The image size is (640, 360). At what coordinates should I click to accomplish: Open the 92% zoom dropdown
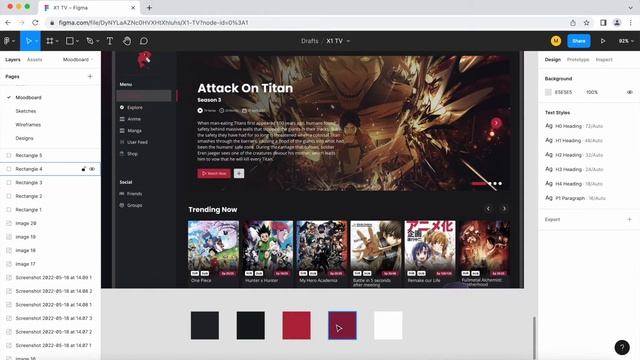[626, 41]
